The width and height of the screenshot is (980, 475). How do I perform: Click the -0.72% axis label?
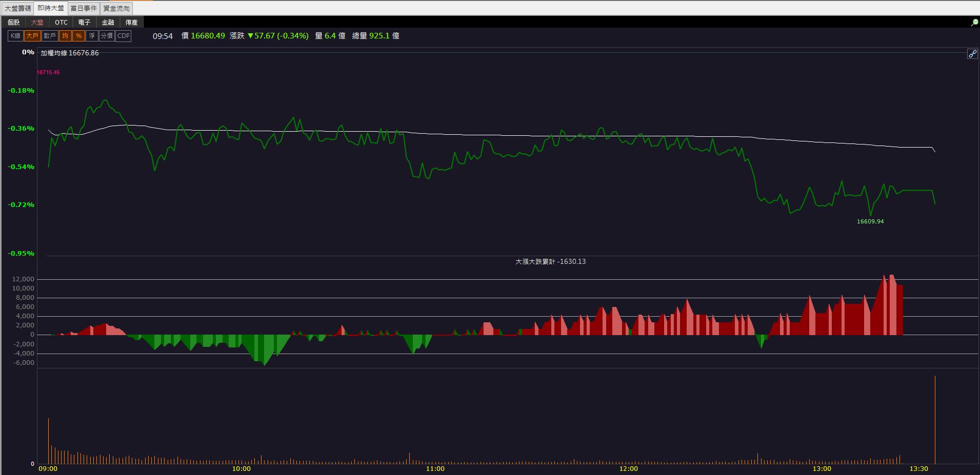[x=21, y=205]
